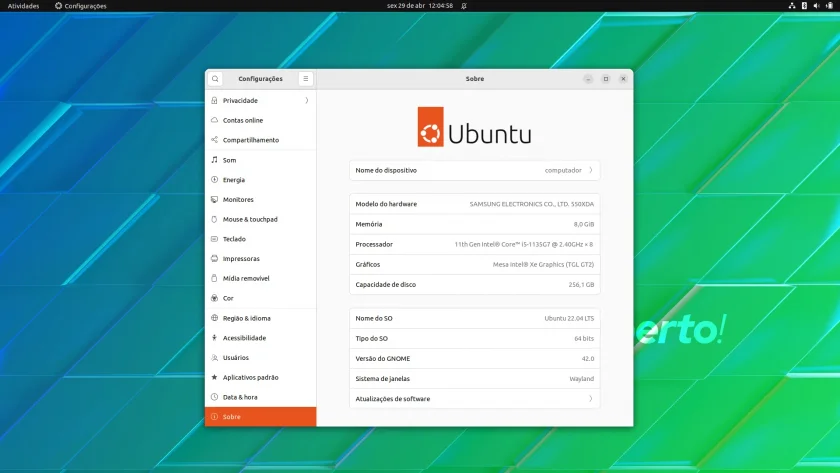This screenshot has height=473, width=840.
Task: Click Atividades in the top bar
Action: coord(24,6)
